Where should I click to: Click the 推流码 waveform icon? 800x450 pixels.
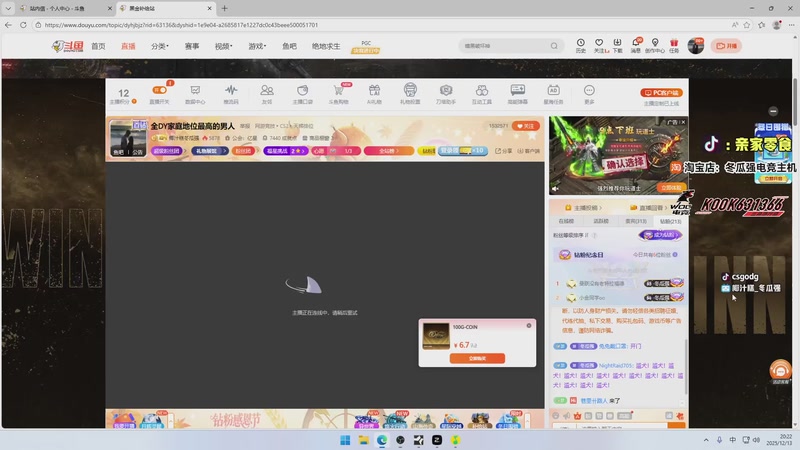point(231,91)
